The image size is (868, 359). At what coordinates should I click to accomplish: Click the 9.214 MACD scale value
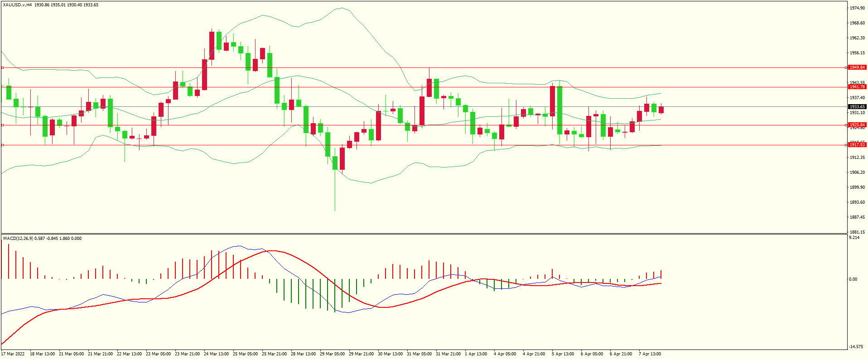pyautogui.click(x=854, y=238)
